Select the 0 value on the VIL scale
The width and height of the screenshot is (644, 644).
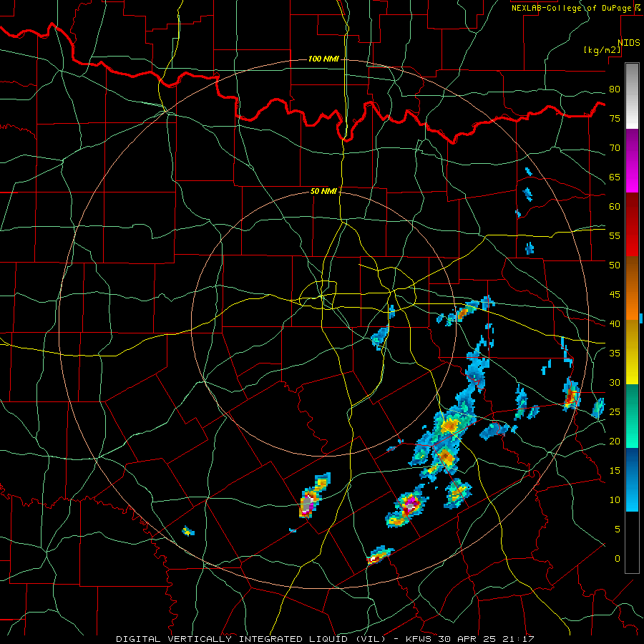pos(618,559)
